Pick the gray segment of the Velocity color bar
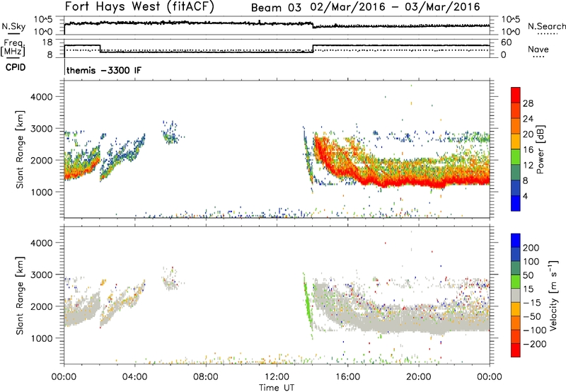Screen dimensions: 566x392 (x=516, y=295)
